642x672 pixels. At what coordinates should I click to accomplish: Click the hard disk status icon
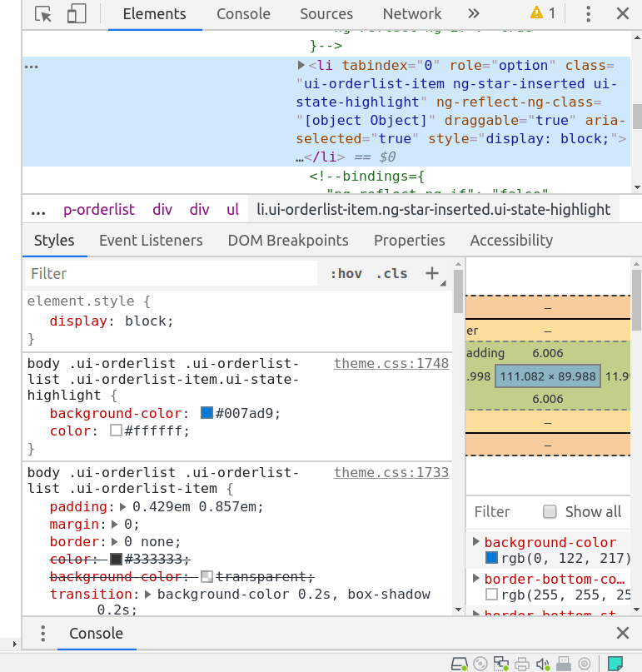459,664
